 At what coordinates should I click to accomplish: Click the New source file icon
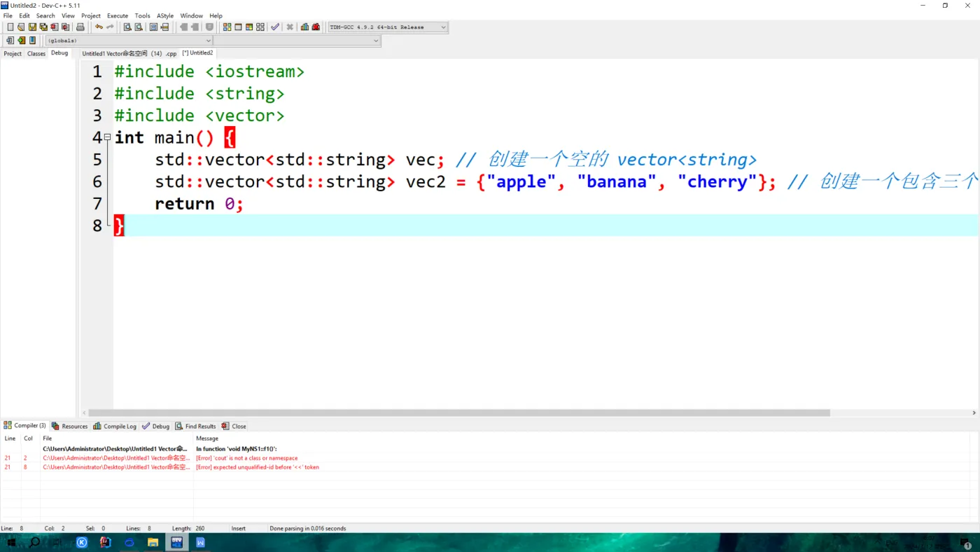click(x=10, y=27)
